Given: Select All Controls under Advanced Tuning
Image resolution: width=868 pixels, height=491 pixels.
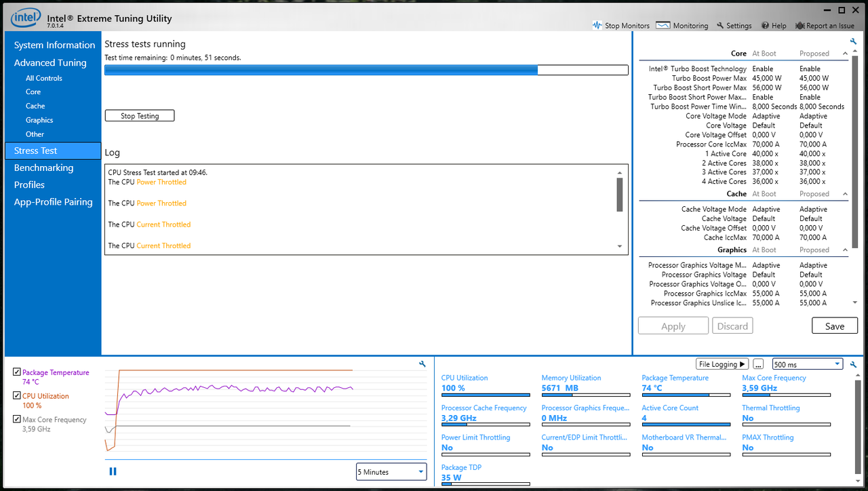Looking at the screenshot, I should click(44, 79).
